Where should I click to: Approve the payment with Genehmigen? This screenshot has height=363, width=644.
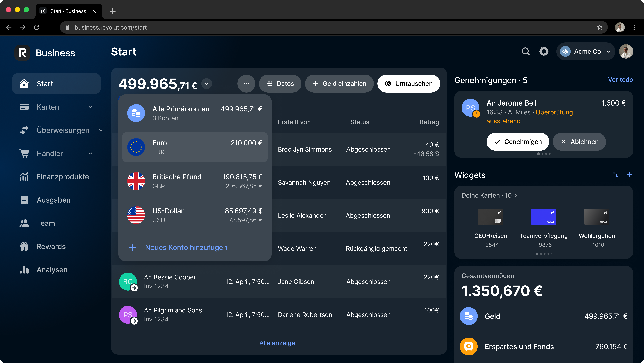(518, 142)
